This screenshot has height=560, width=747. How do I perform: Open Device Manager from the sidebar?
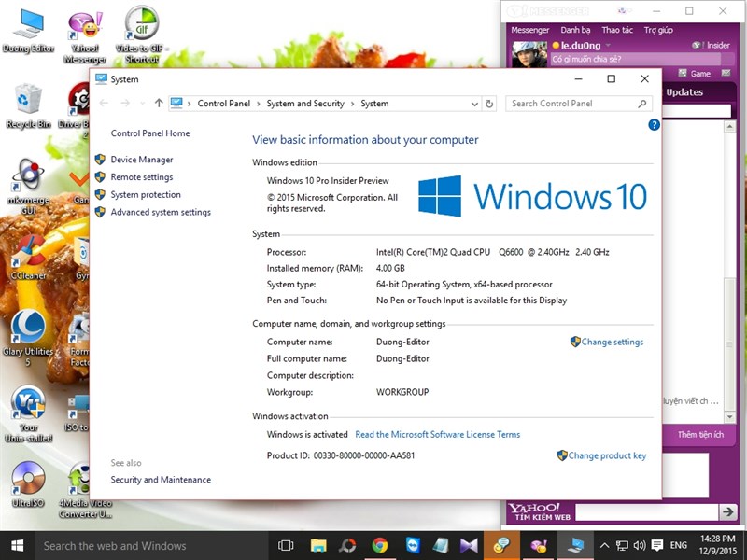click(x=142, y=160)
